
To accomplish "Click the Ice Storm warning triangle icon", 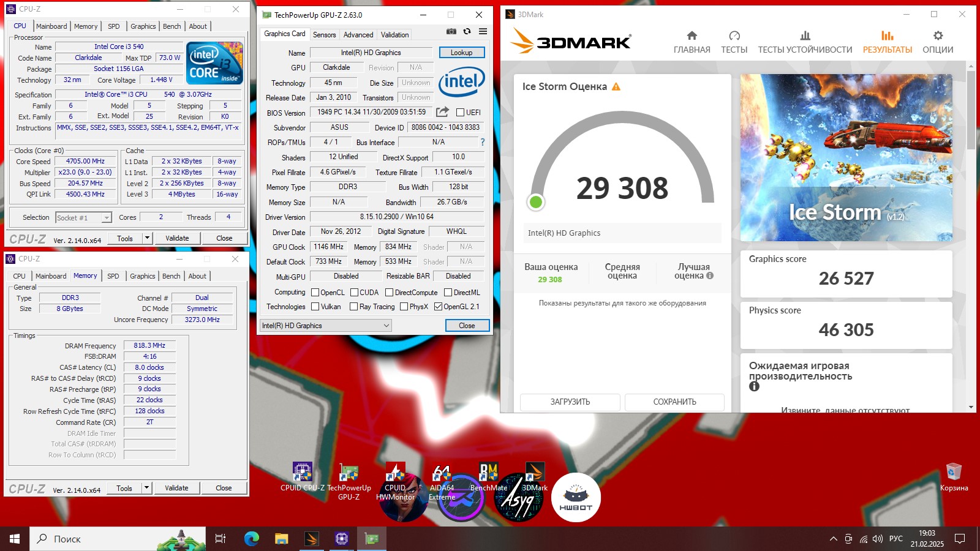I will click(x=616, y=86).
